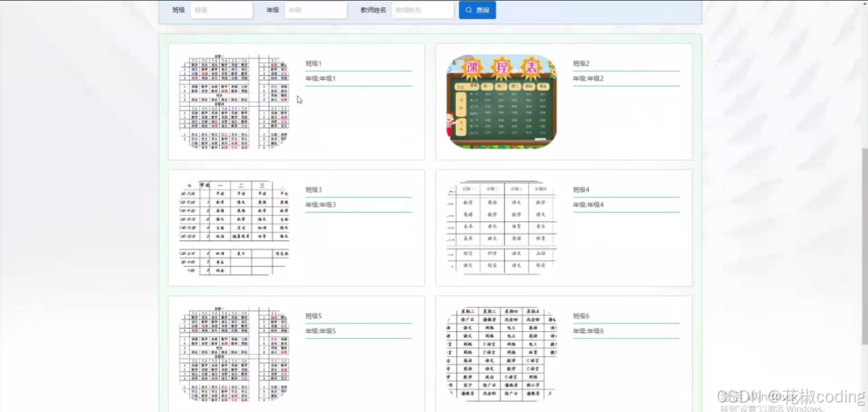
Task: Click the 班级3 title text
Action: [x=313, y=190]
